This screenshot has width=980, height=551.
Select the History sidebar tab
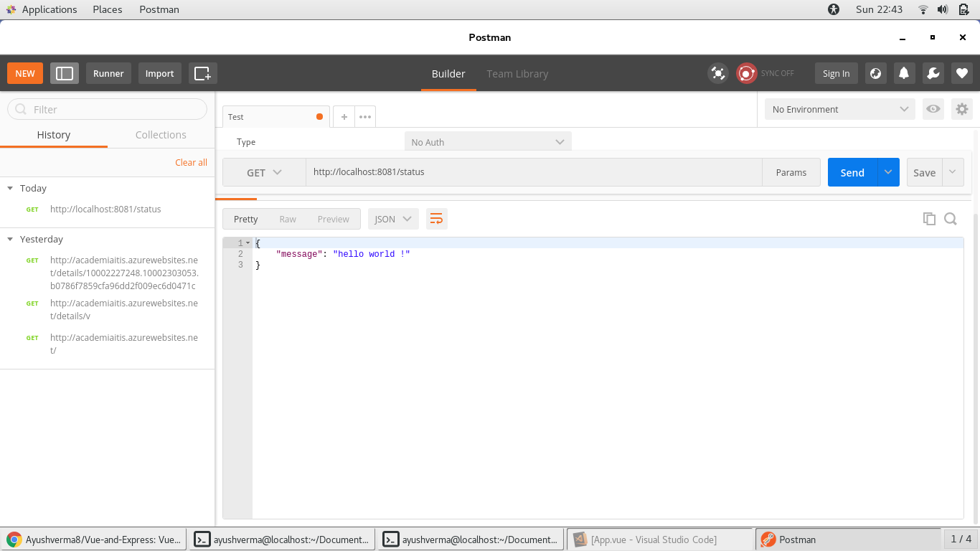coord(54,134)
